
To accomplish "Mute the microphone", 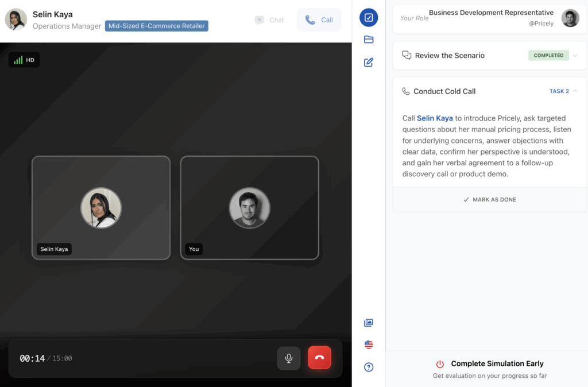I will click(x=288, y=358).
